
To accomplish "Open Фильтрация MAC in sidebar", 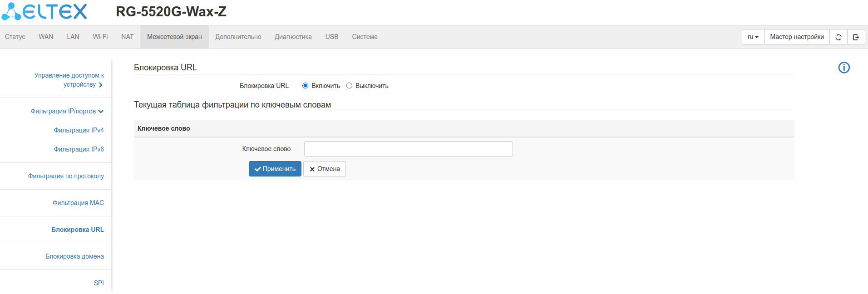I will [x=78, y=203].
